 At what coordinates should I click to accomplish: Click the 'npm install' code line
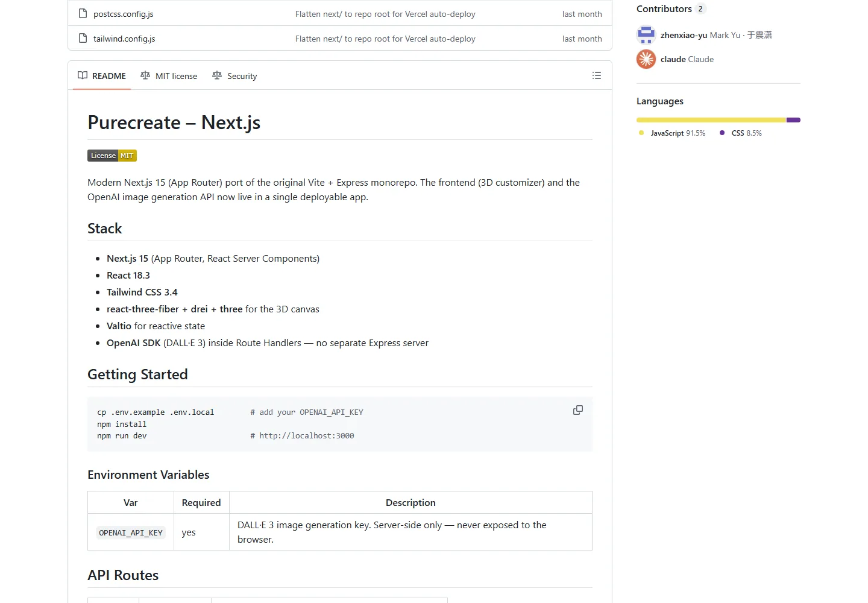tap(122, 425)
